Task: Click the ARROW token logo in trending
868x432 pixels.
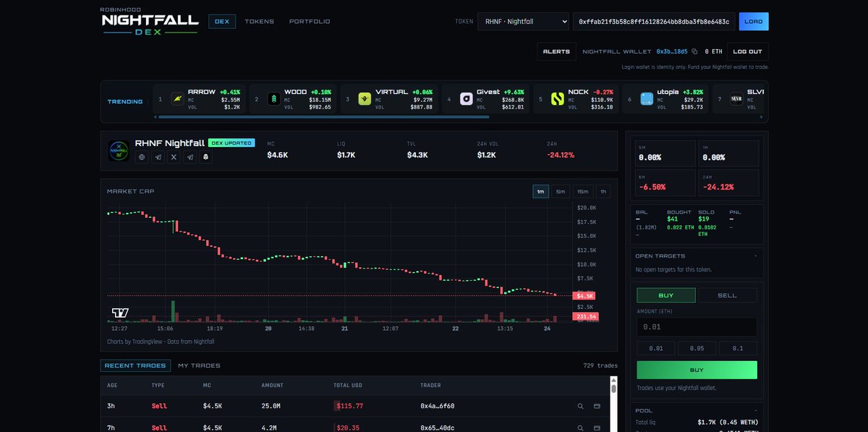Action: [x=177, y=99]
